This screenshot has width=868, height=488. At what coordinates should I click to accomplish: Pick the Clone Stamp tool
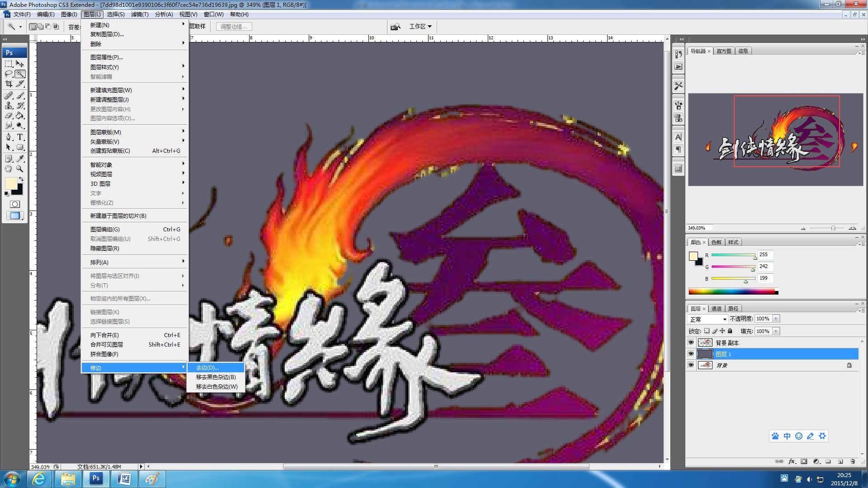[9, 106]
